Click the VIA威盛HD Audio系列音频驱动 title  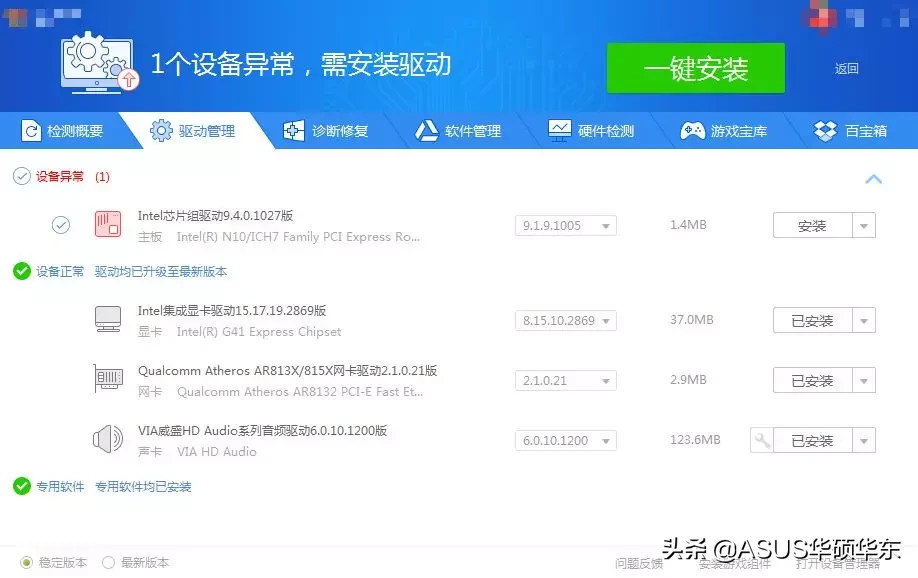coord(262,430)
